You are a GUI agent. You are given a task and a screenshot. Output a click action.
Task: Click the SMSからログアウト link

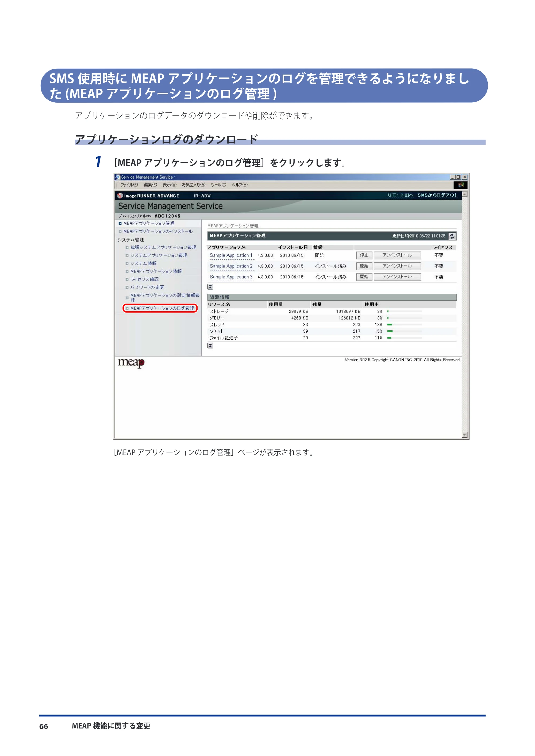coord(437,195)
